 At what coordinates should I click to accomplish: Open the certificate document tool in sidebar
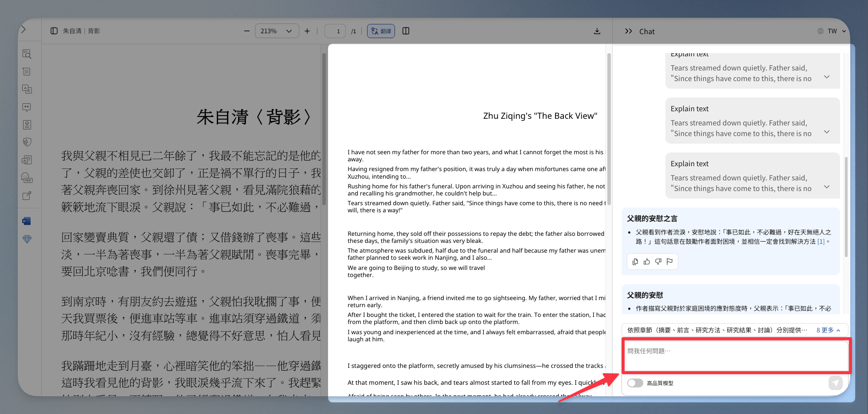27,125
